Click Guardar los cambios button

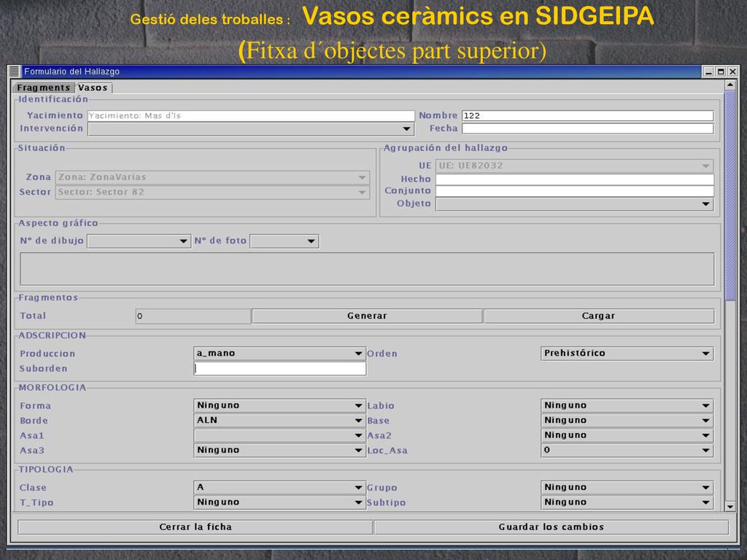(x=551, y=527)
